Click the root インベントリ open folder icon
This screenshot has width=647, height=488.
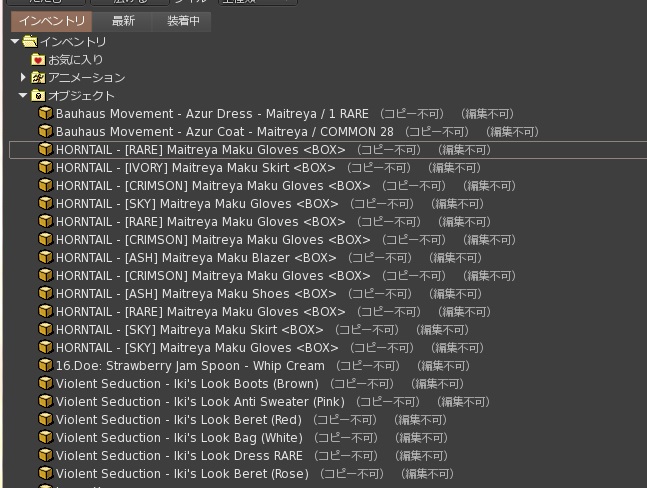(29, 42)
